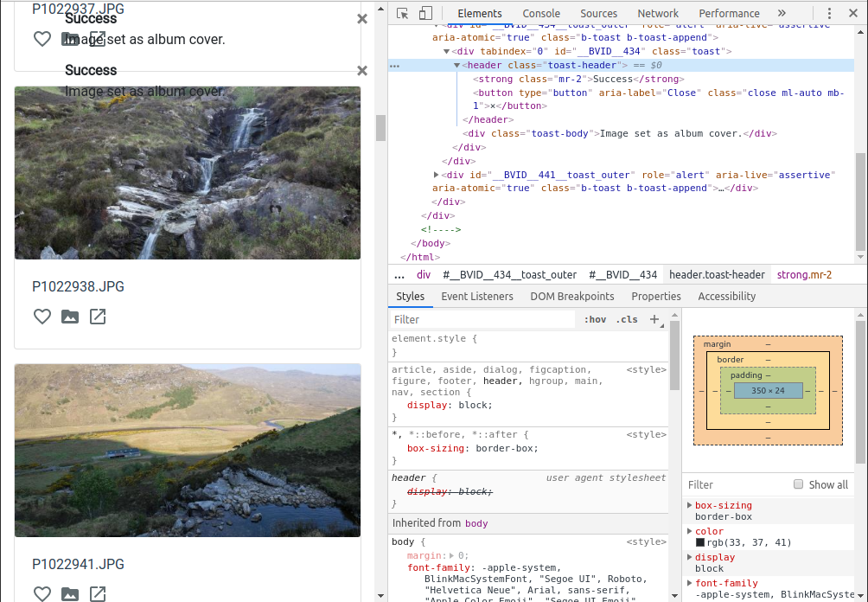Image resolution: width=868 pixels, height=602 pixels.
Task: Open the Performance tab
Action: click(729, 13)
